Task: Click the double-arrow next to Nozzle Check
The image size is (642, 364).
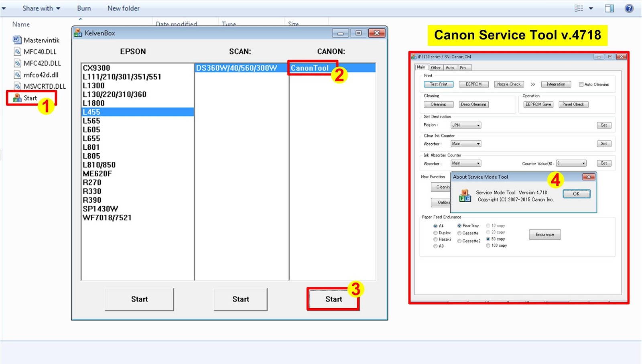Action: [x=533, y=84]
